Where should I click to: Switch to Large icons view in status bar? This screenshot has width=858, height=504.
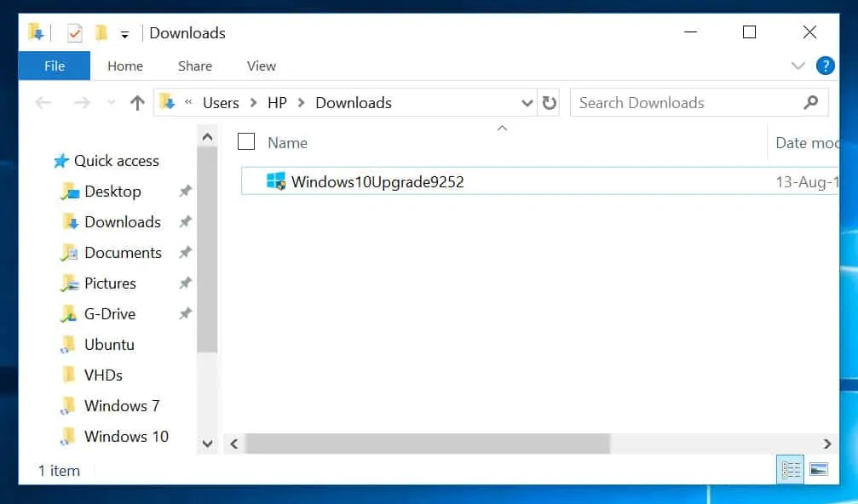(819, 470)
